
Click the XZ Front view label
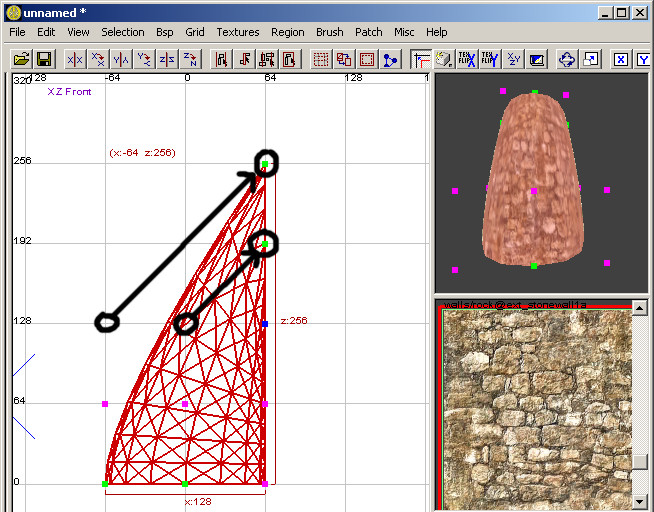point(69,92)
